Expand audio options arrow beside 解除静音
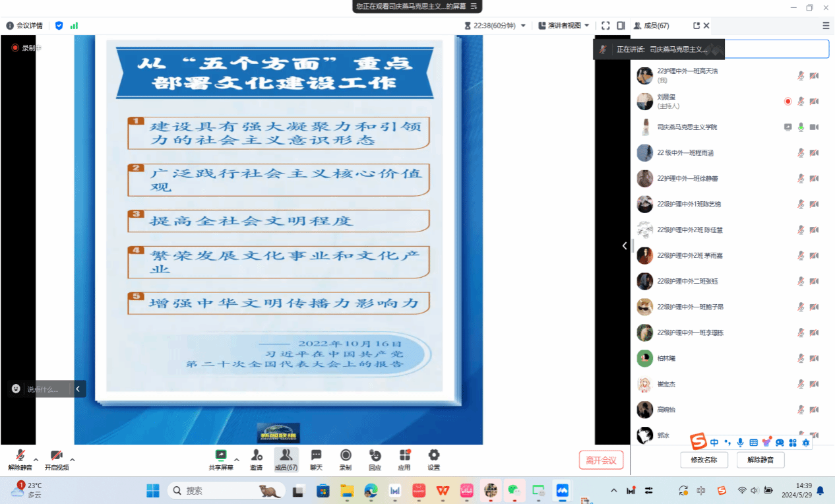This screenshot has height=504, width=835. click(x=36, y=459)
